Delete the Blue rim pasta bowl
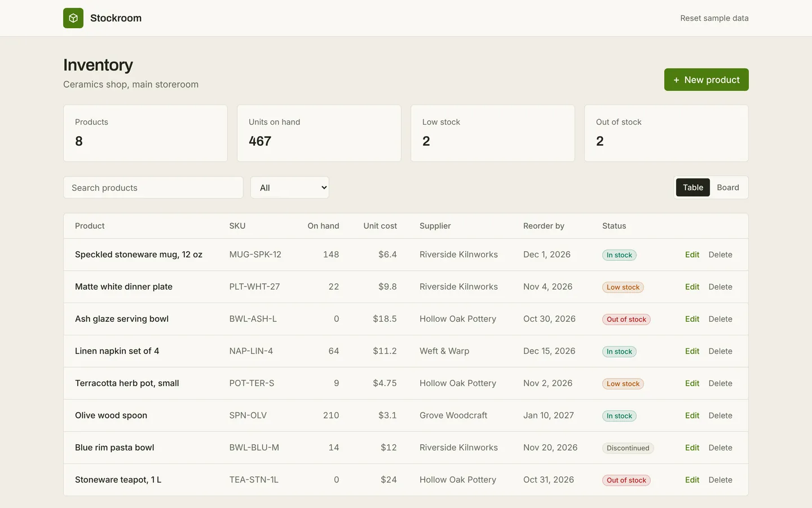This screenshot has width=812, height=508. [x=720, y=448]
